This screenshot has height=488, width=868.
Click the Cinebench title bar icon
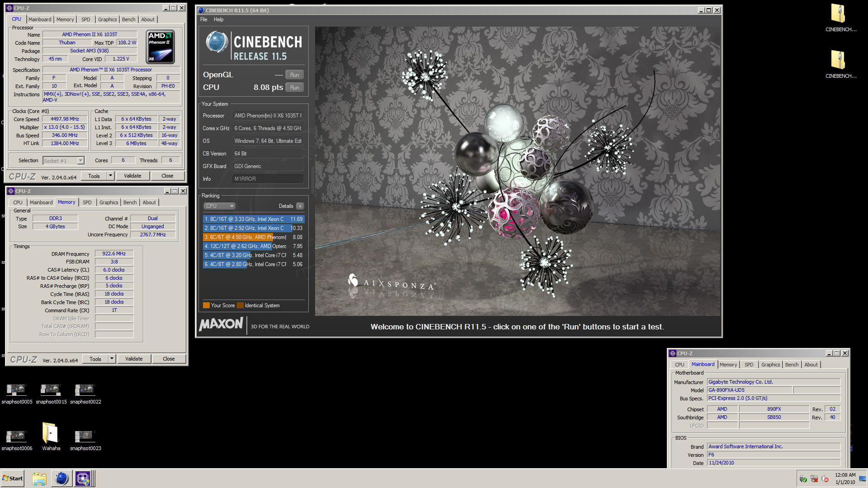point(201,10)
